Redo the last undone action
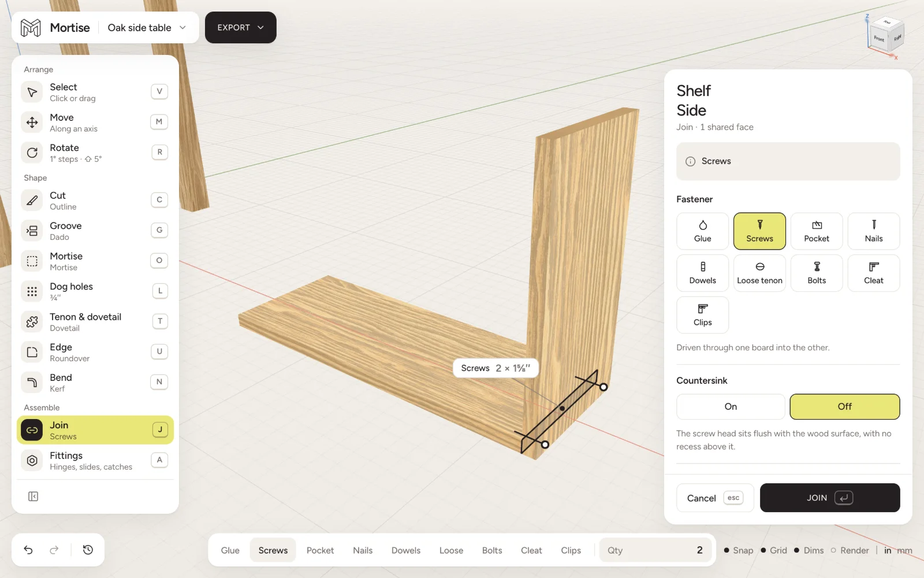The width and height of the screenshot is (924, 578). 54,550
